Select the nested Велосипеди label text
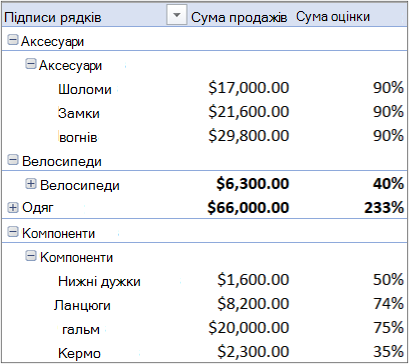Image resolution: width=409 pixels, height=364 pixels. pos(80,185)
